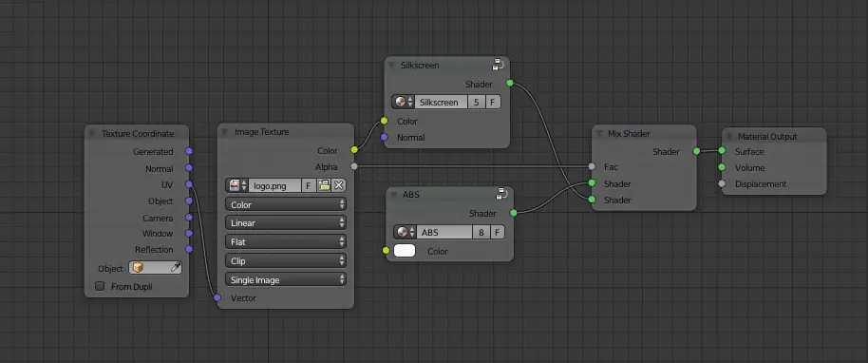Screen dimensions: 868x363
Task: Collapse the Silkscreen node
Action: coord(392,65)
